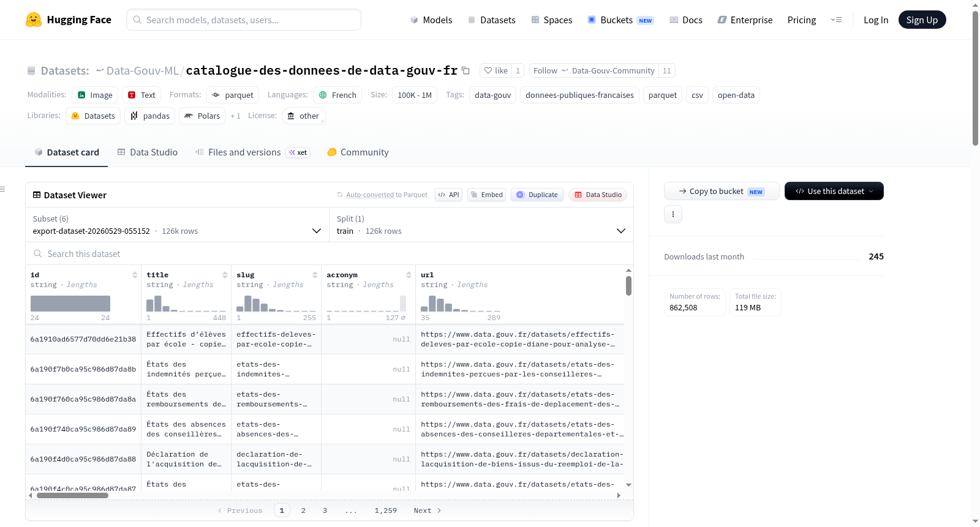Select the csv tag
This screenshot has width=980, height=527.
[697, 95]
